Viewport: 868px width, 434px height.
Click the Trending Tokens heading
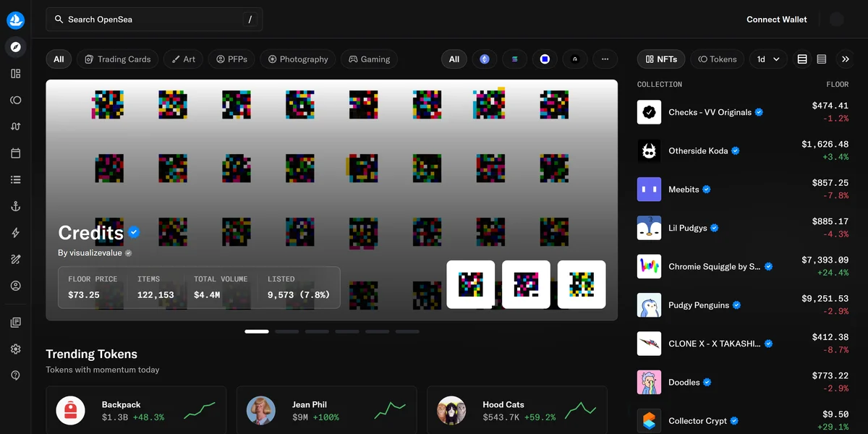tap(92, 354)
